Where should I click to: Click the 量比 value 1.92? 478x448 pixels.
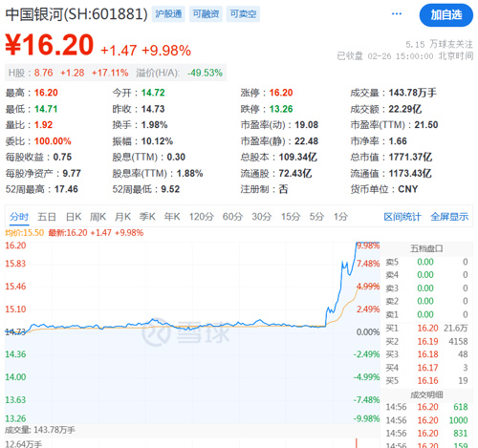pos(43,125)
